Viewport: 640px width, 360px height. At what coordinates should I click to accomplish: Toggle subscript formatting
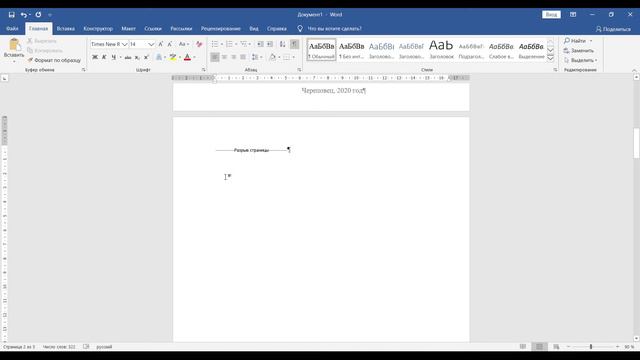point(137,57)
